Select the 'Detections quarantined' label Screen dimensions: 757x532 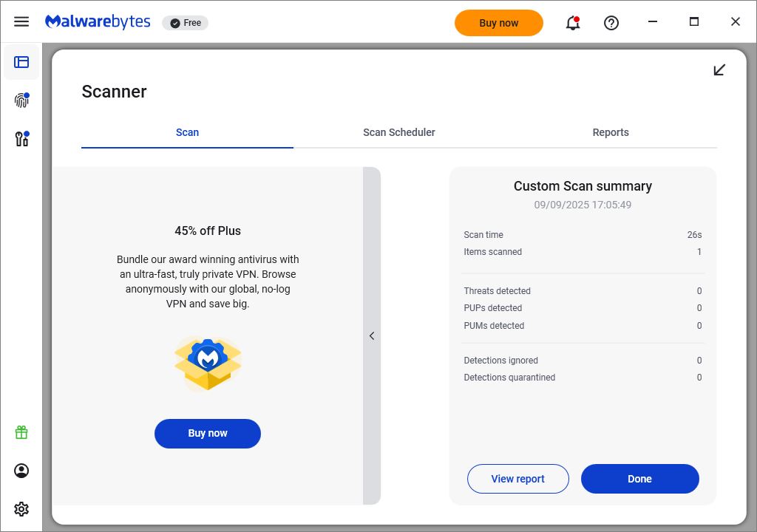509,378
